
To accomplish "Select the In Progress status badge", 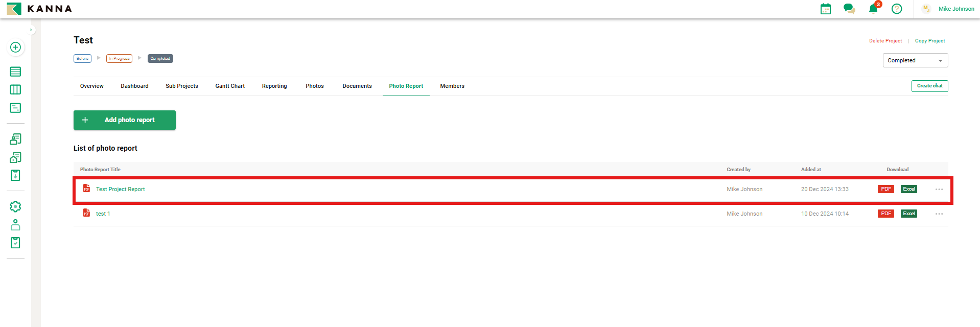I will tap(119, 59).
